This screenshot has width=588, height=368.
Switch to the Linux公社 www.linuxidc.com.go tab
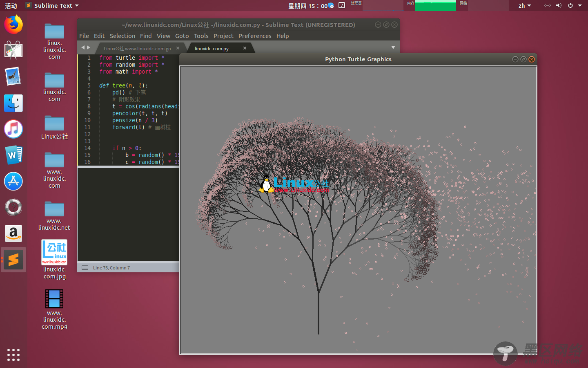(137, 48)
